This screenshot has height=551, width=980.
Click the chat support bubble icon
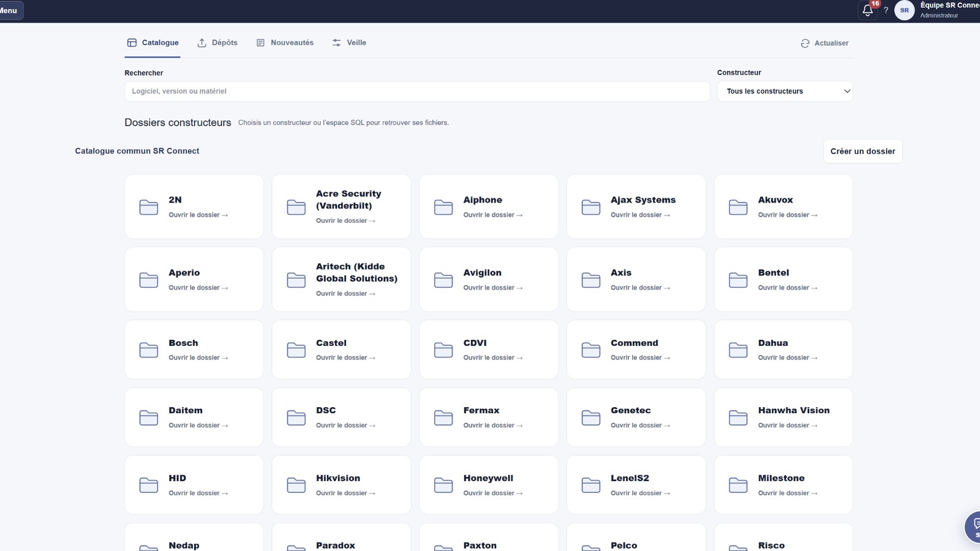click(974, 527)
